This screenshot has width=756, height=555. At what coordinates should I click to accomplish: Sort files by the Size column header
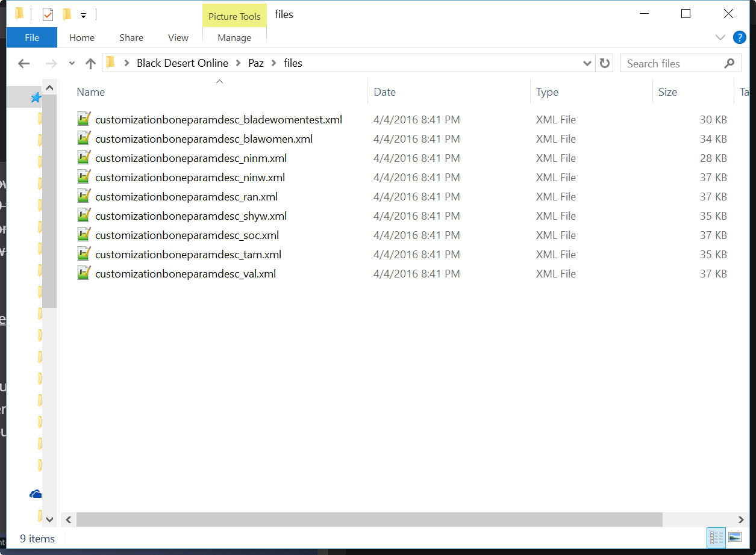[x=667, y=92]
